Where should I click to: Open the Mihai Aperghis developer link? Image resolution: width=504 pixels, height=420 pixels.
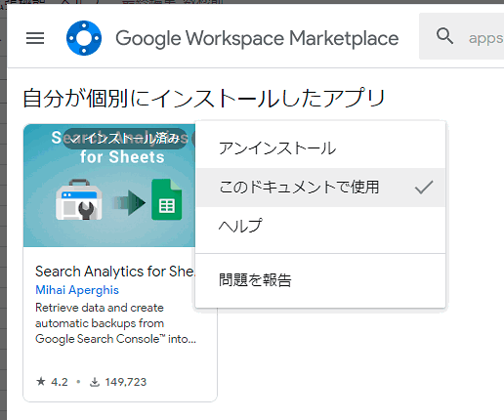[77, 290]
